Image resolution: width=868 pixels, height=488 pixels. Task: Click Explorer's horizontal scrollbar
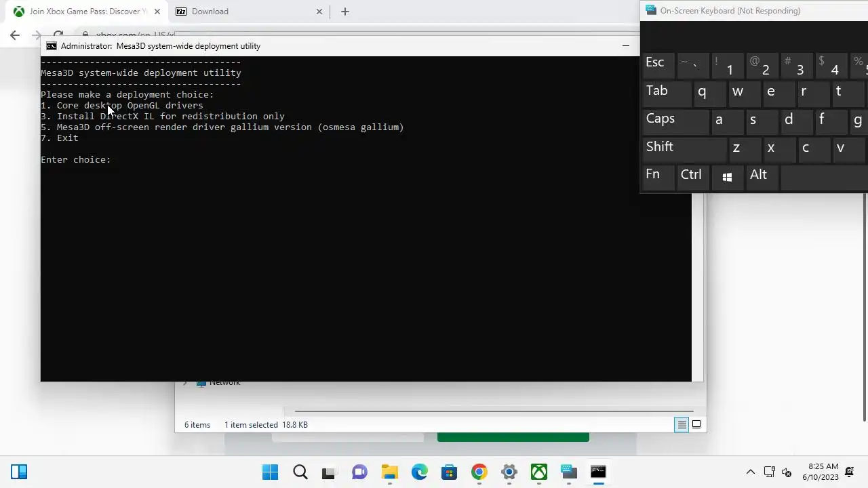coord(494,411)
